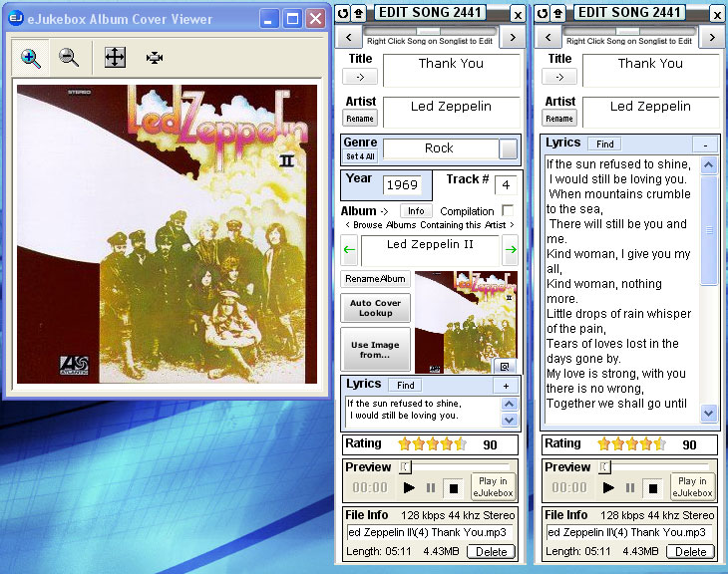728x574 pixels.
Task: Delete the song file in middle window
Action: click(492, 552)
